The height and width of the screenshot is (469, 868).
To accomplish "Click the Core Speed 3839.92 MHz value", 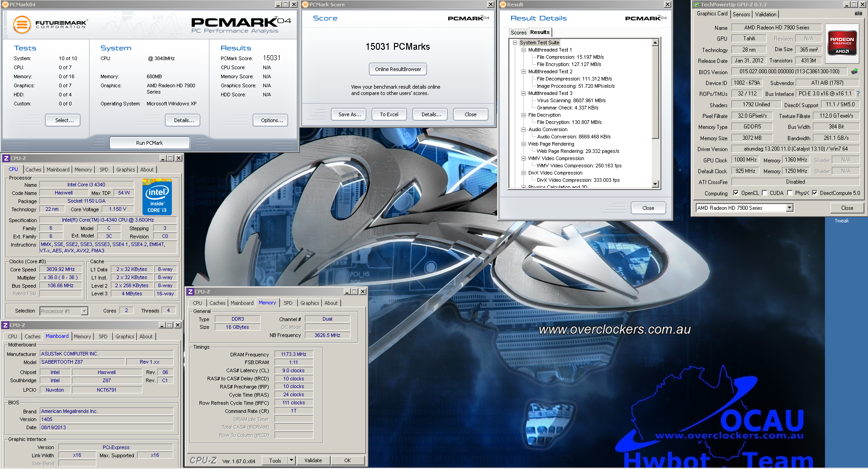I will pyautogui.click(x=61, y=270).
